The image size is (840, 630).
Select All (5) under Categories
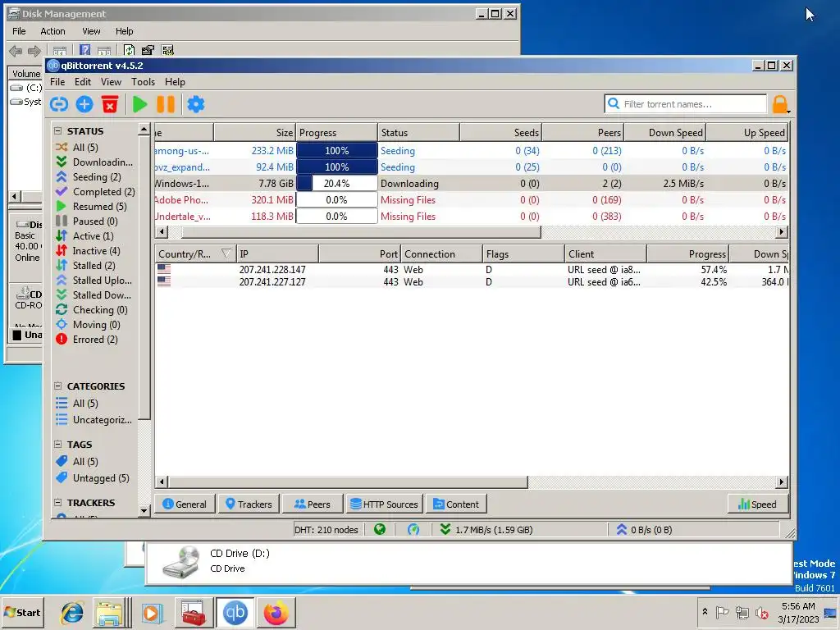click(77, 403)
